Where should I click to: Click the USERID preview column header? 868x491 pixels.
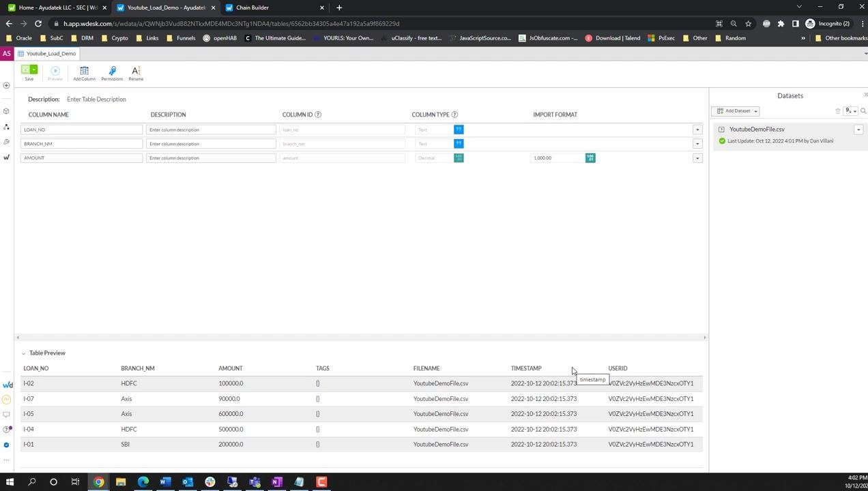(618, 368)
